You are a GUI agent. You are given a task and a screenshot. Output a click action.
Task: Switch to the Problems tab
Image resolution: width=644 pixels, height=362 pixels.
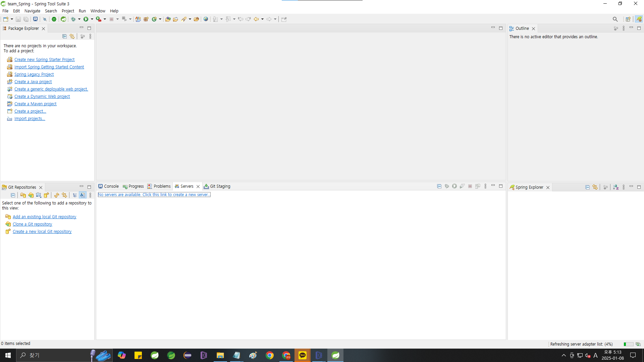point(159,186)
